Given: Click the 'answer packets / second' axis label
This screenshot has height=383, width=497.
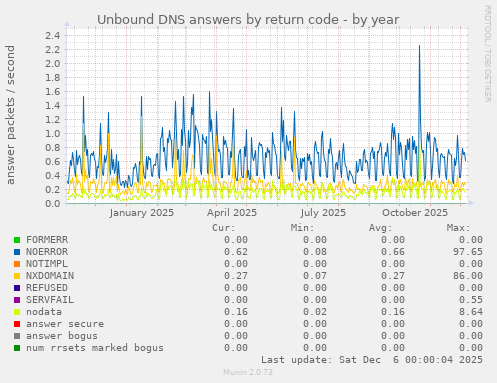Looking at the screenshot, I should pos(10,115).
